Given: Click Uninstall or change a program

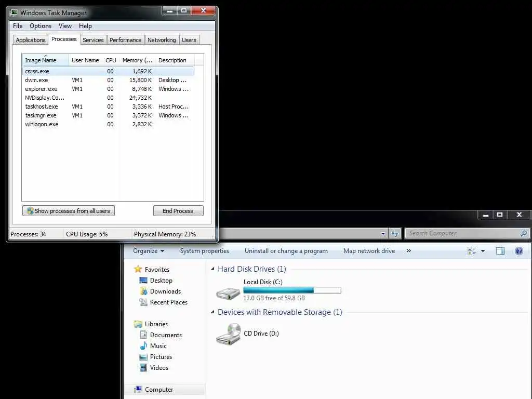Looking at the screenshot, I should click(286, 251).
